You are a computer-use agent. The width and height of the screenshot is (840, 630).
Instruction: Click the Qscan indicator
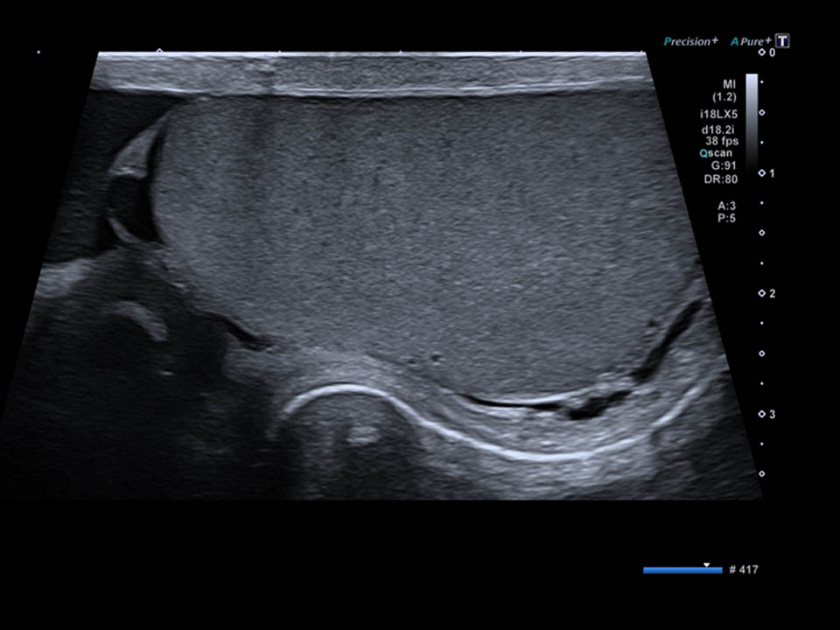pos(714,152)
